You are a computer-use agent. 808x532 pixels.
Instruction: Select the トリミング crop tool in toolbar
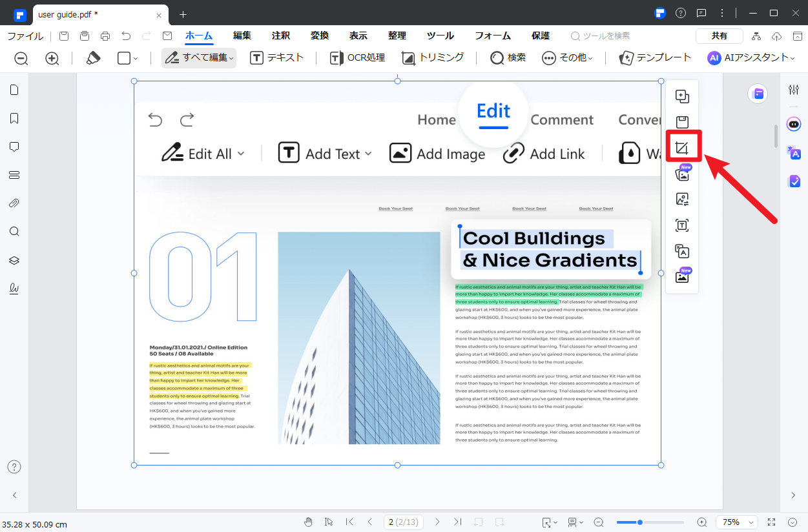432,57
